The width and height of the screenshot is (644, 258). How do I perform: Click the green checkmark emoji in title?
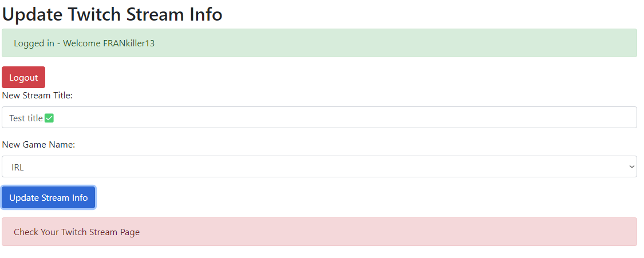click(49, 118)
